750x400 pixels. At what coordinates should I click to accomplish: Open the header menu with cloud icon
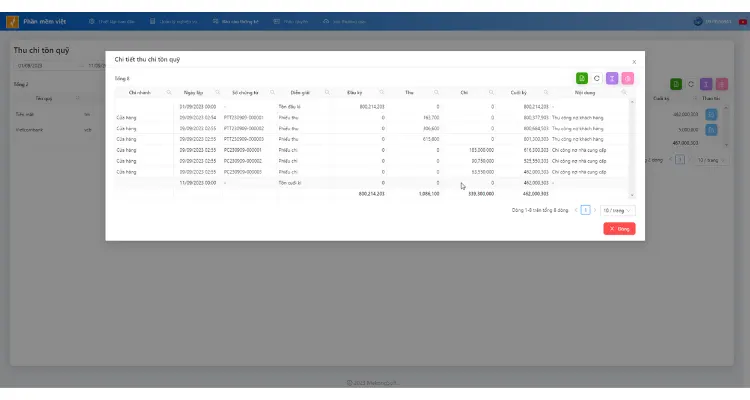click(x=345, y=22)
